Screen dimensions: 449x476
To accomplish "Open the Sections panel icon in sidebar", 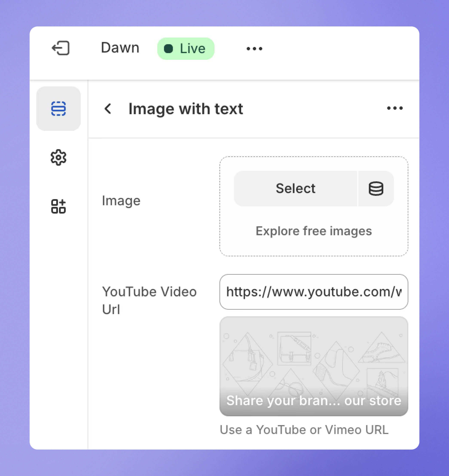I will tap(58, 109).
